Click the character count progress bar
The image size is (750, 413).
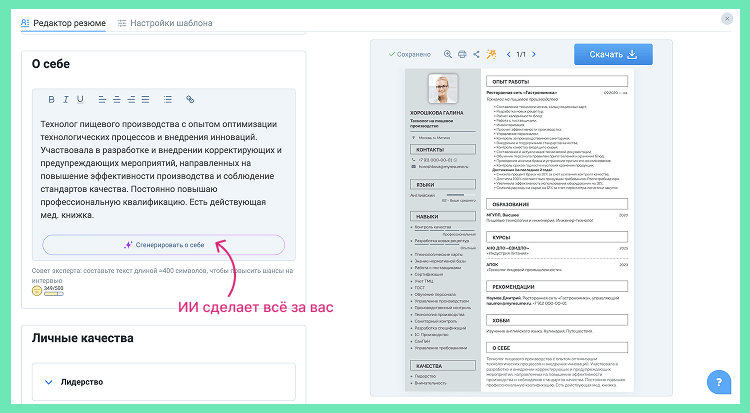pyautogui.click(x=54, y=294)
